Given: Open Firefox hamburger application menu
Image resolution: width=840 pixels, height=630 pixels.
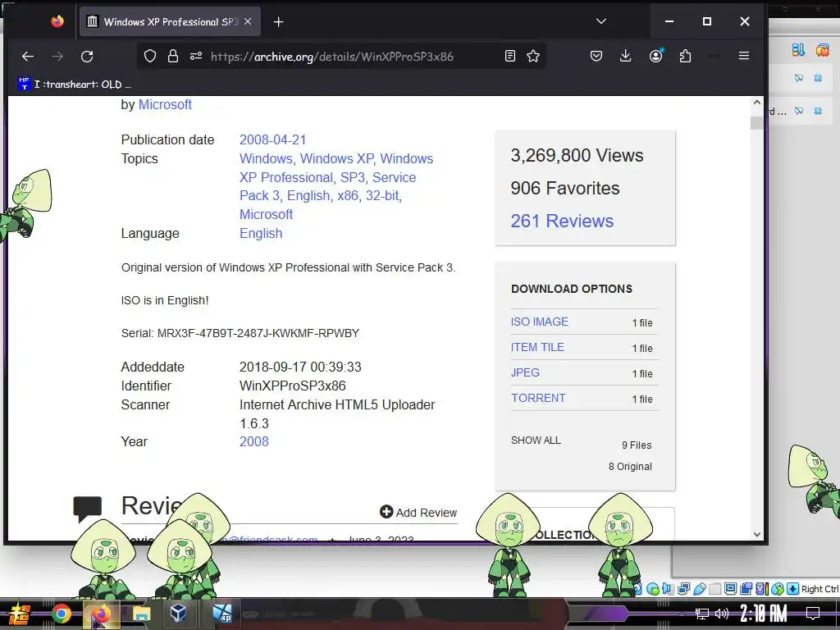Looking at the screenshot, I should click(x=743, y=56).
